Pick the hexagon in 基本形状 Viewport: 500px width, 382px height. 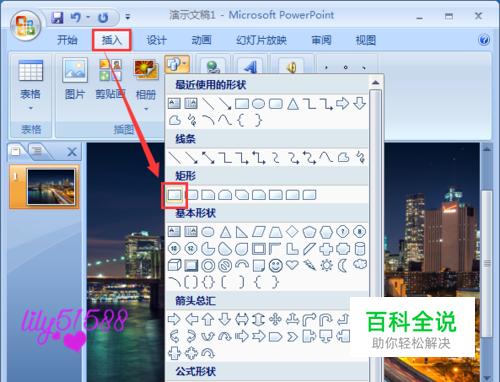[x=326, y=232]
